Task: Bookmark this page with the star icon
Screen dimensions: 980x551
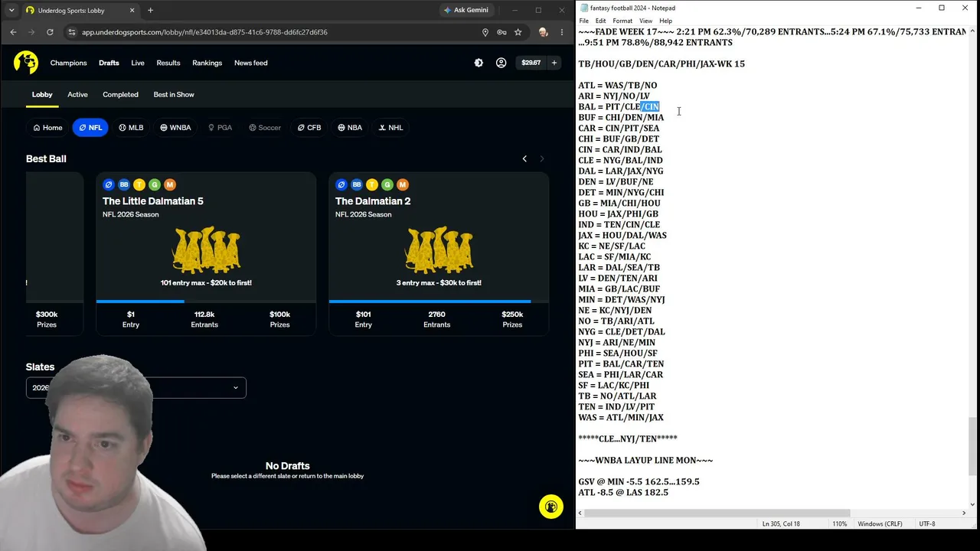Action: pos(518,32)
